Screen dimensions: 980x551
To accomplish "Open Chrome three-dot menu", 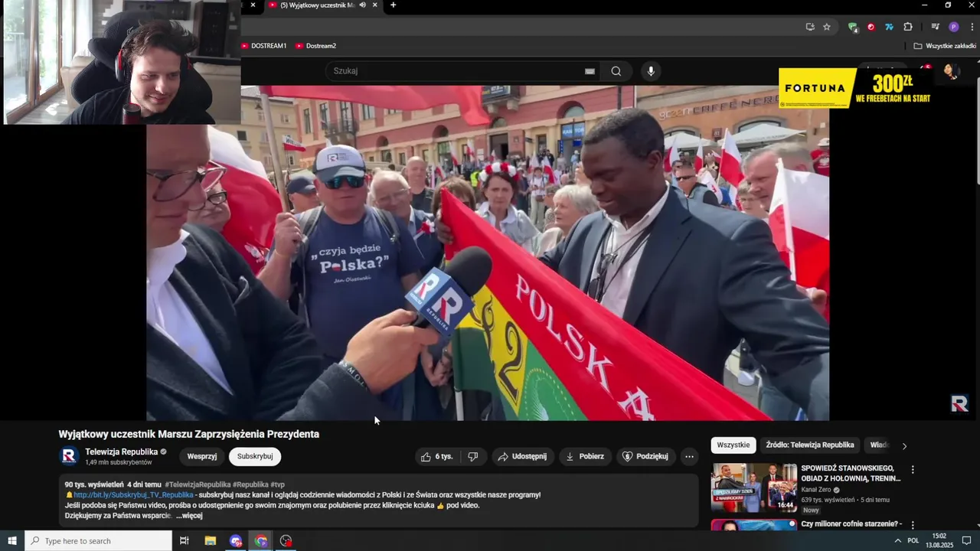I will click(x=972, y=27).
